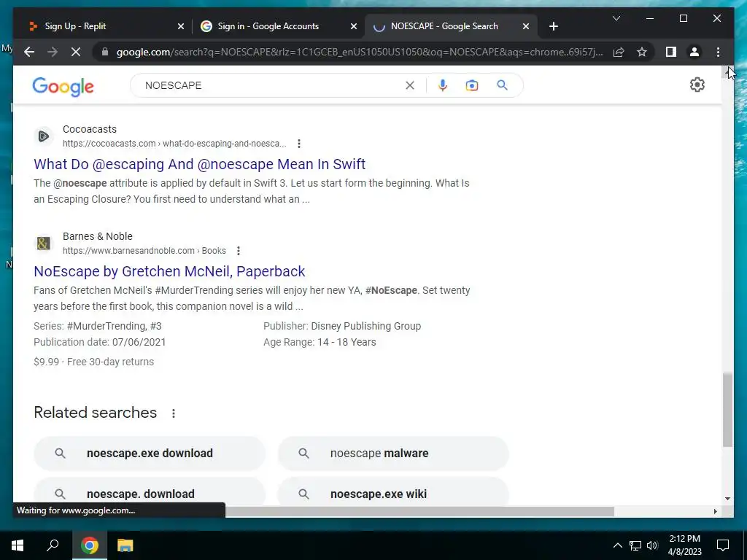Bookmark this page with the star
Image resolution: width=747 pixels, height=560 pixels.
click(x=642, y=52)
